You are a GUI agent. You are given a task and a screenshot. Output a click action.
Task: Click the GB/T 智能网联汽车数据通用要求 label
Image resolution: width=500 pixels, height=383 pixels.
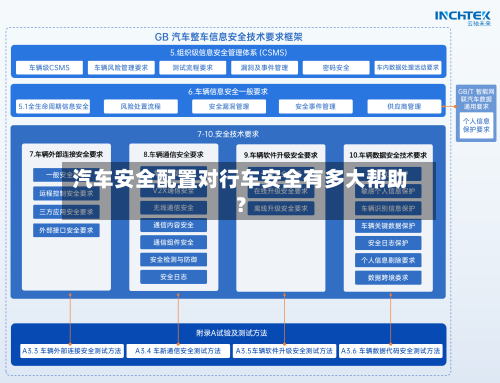(476, 99)
